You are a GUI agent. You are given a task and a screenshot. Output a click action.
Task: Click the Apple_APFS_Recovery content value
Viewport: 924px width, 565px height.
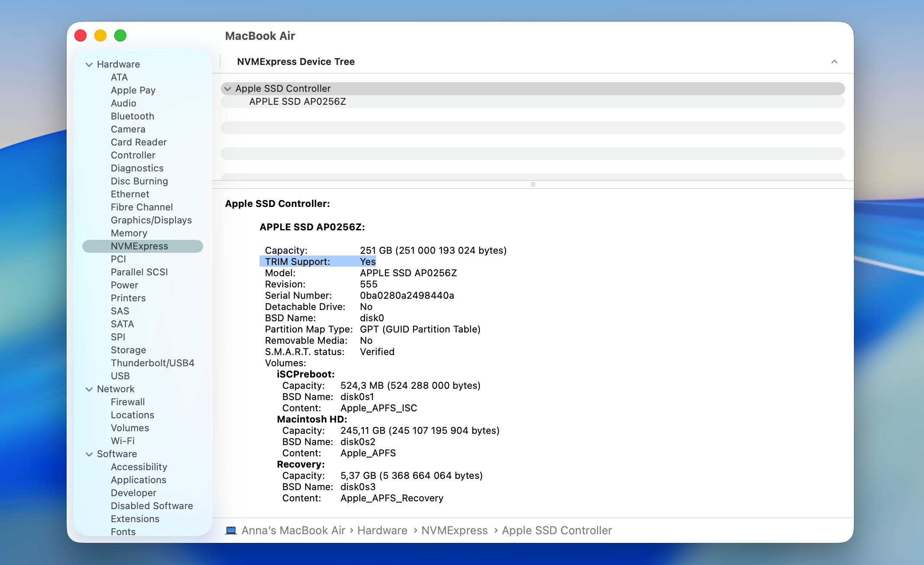pyautogui.click(x=392, y=498)
